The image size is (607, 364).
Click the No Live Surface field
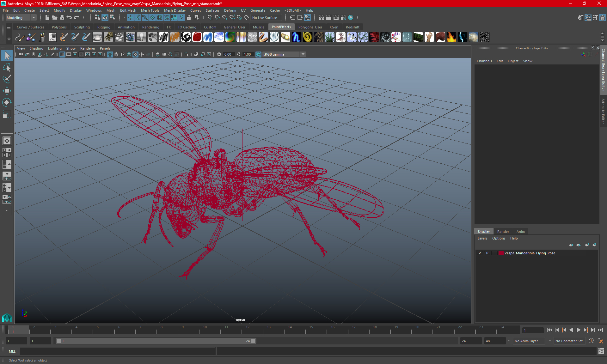click(x=267, y=18)
